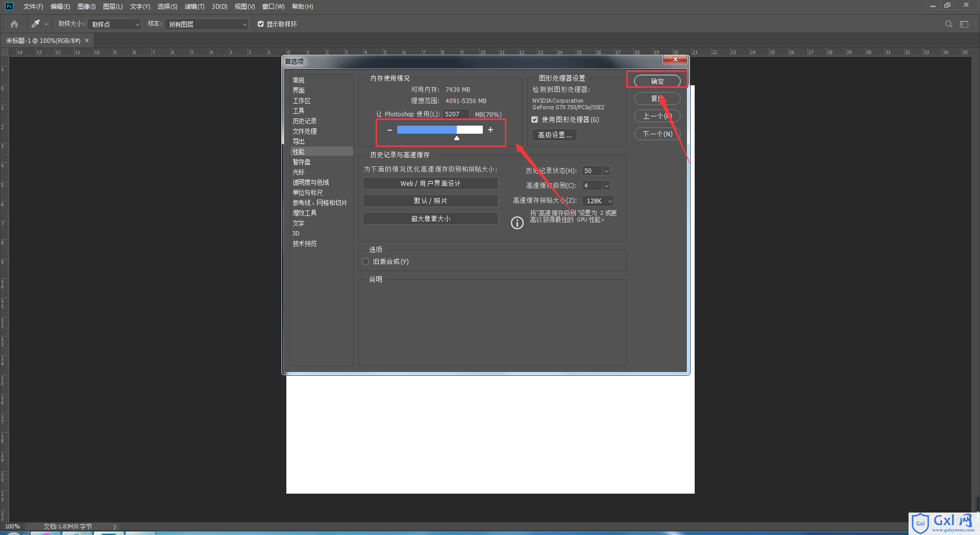Click the info icon beside GPU hint
Screen dimensions: 980x535
(517, 223)
